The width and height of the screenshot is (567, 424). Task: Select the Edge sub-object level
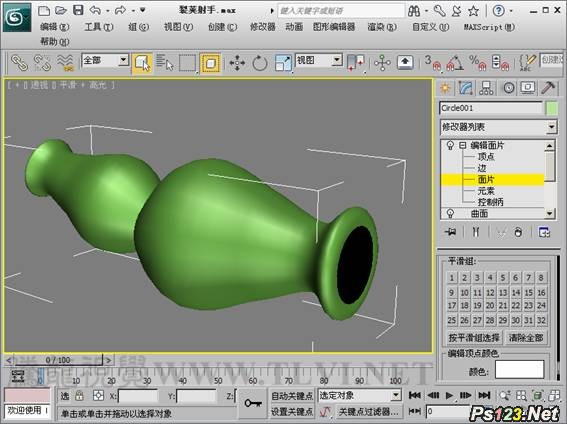click(x=482, y=168)
